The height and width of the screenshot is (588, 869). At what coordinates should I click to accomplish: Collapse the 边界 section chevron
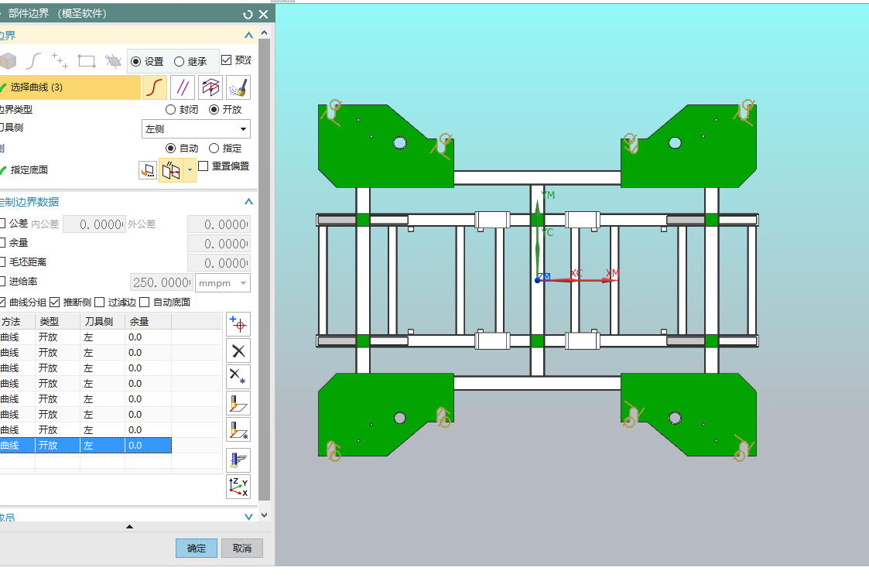[x=249, y=36]
